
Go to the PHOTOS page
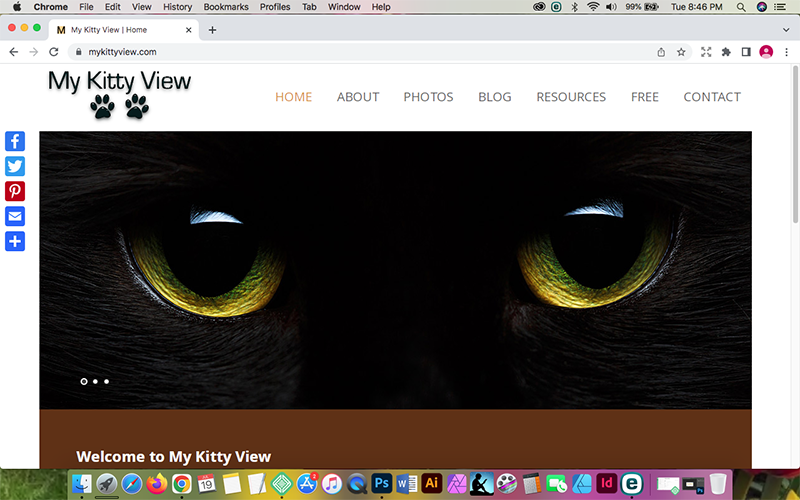428,97
